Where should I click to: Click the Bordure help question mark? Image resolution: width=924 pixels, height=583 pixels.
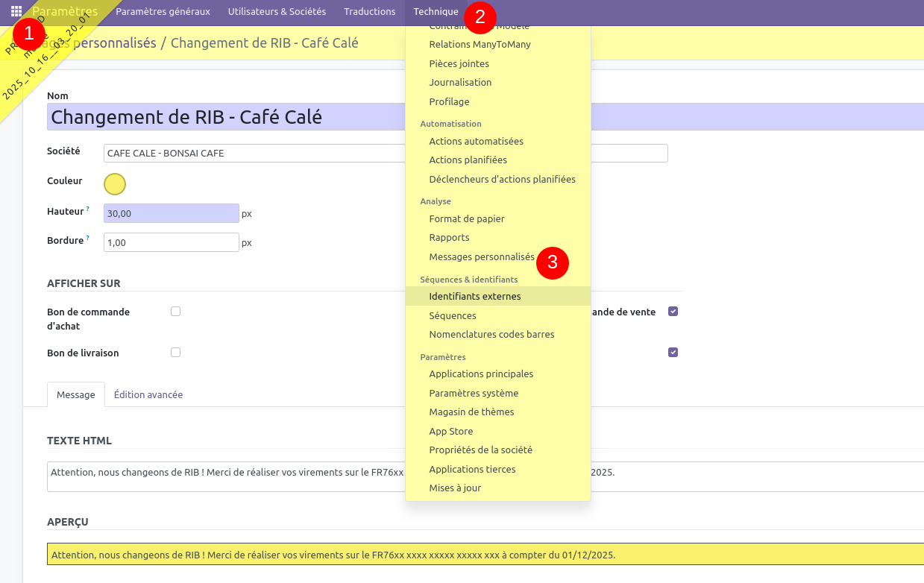point(88,239)
